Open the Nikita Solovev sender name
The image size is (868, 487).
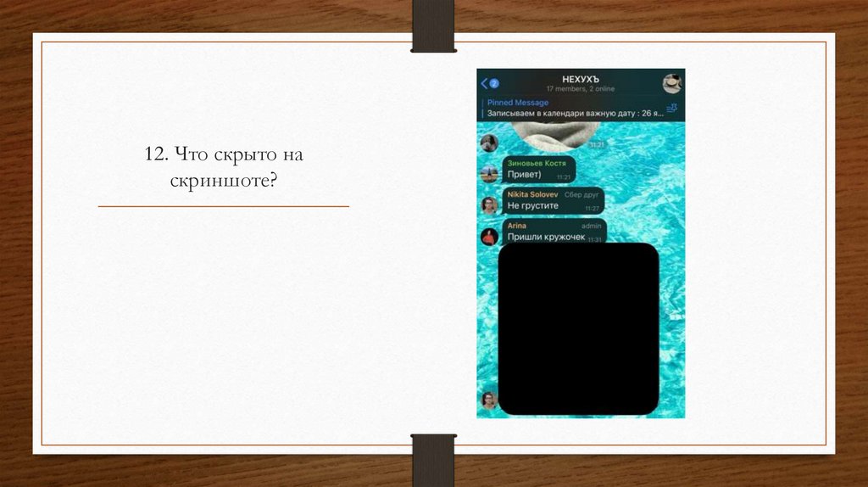(x=532, y=194)
